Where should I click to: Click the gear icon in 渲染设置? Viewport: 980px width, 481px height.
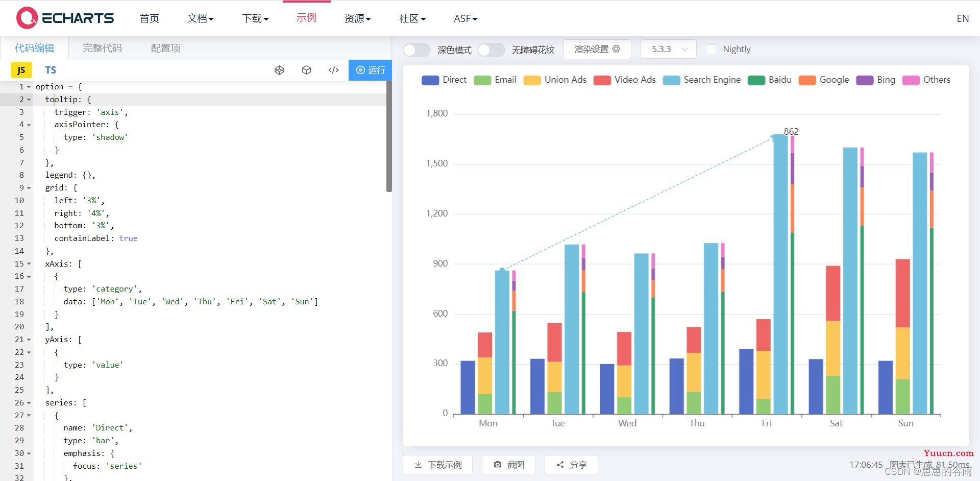[616, 49]
